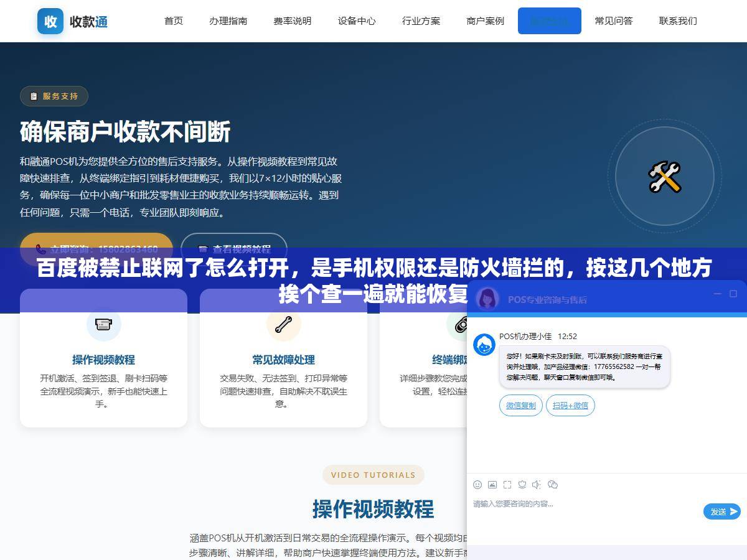Click the 服务支持 badge
Viewport: 747px width, 560px height.
[x=54, y=96]
